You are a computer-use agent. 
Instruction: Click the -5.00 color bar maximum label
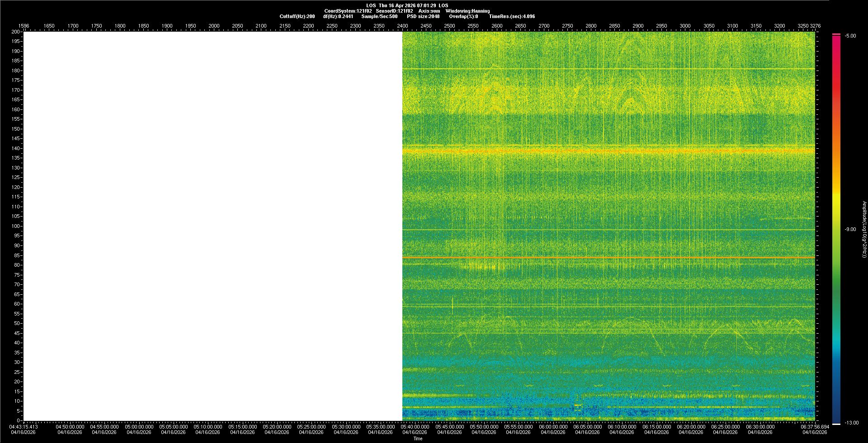850,36
